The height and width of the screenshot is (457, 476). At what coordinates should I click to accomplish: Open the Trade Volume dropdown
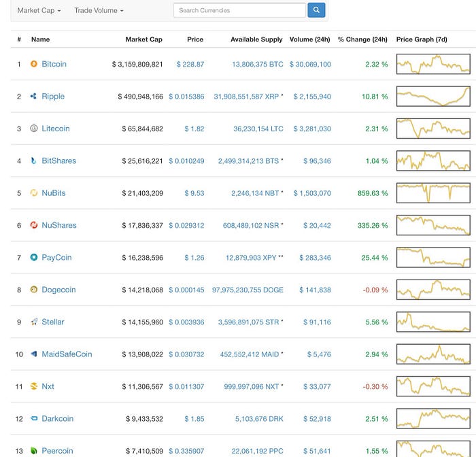click(x=99, y=10)
